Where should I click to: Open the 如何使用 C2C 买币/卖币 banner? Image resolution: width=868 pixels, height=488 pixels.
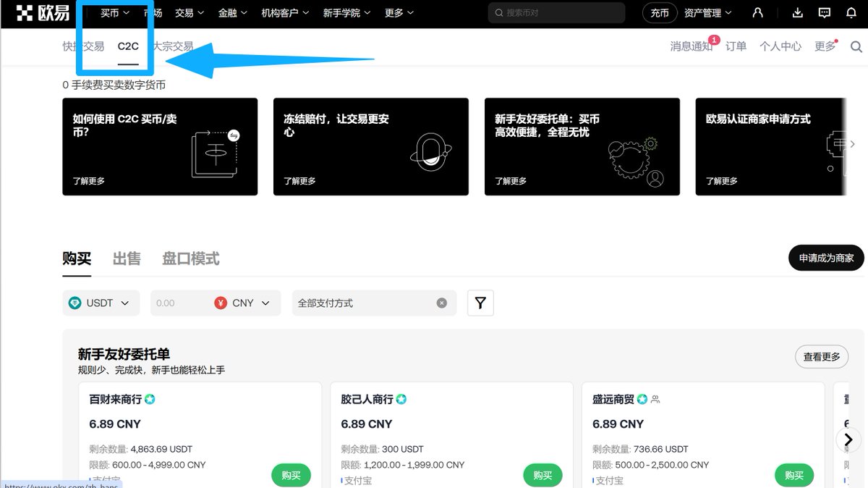pyautogui.click(x=160, y=147)
